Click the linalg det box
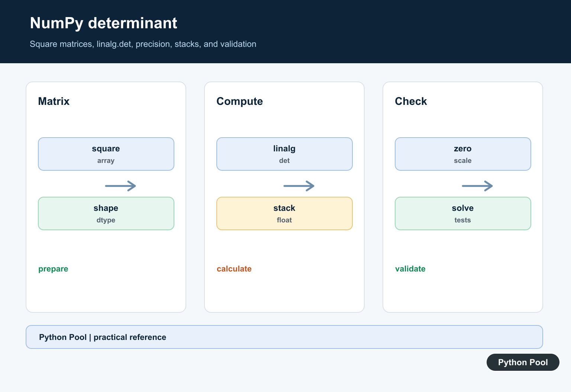 tap(284, 154)
